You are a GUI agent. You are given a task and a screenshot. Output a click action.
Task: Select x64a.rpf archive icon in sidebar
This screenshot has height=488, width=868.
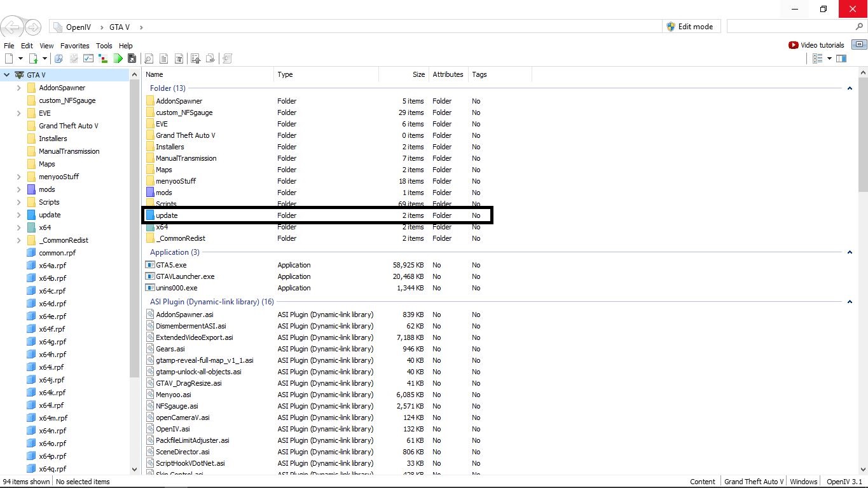point(31,266)
